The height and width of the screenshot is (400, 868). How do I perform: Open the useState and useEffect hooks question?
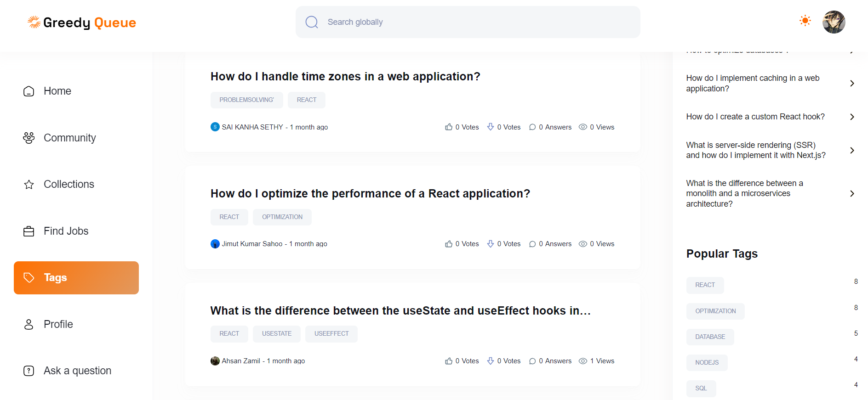tap(400, 311)
